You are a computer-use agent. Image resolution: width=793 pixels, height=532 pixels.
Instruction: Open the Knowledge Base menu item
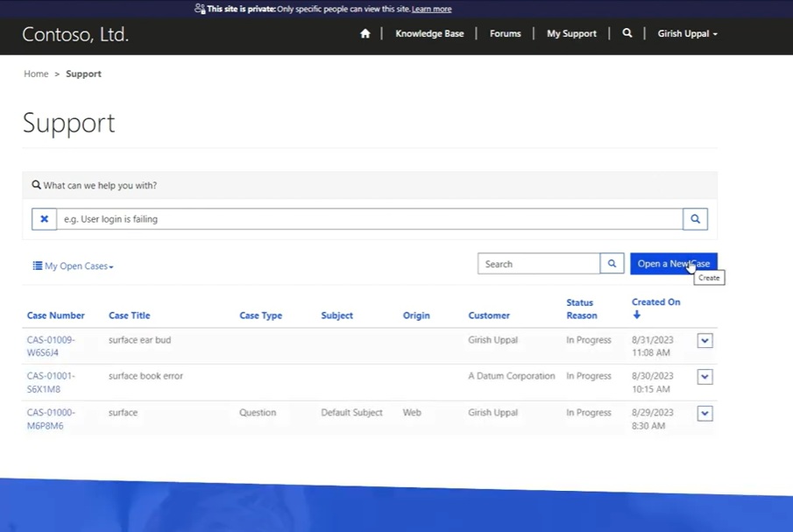(x=429, y=34)
